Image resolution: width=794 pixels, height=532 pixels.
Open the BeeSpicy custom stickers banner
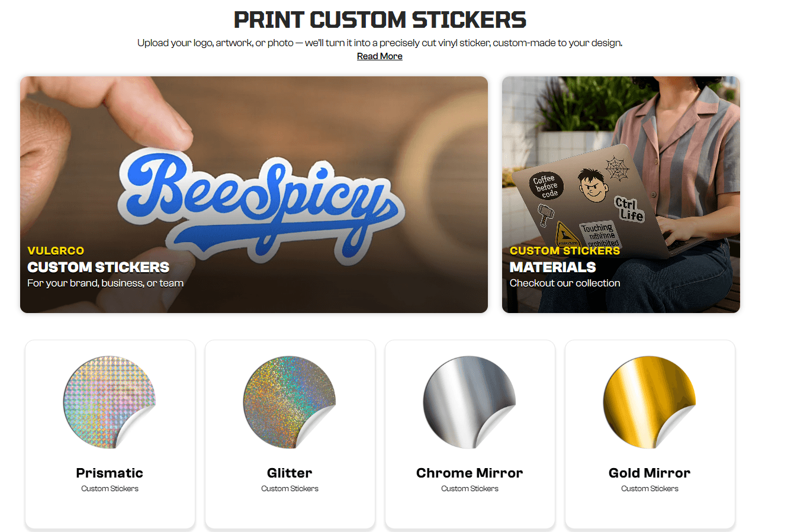coord(254,195)
